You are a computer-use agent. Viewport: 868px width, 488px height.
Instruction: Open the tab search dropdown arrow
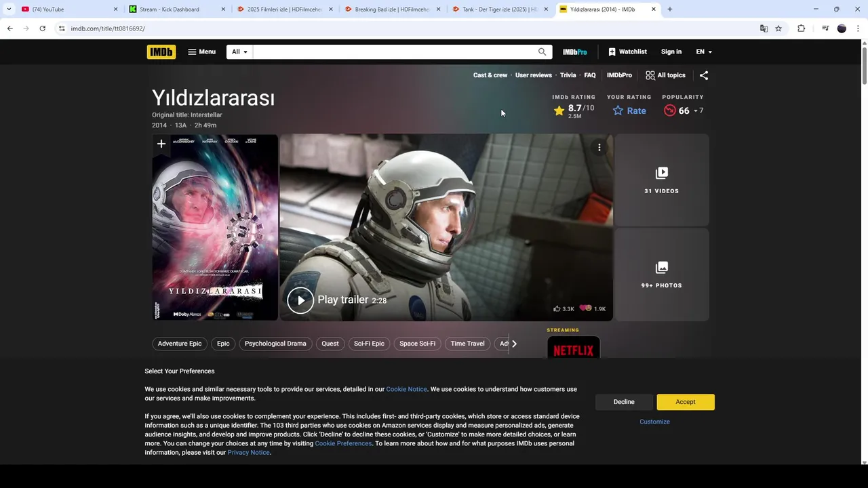(9, 9)
